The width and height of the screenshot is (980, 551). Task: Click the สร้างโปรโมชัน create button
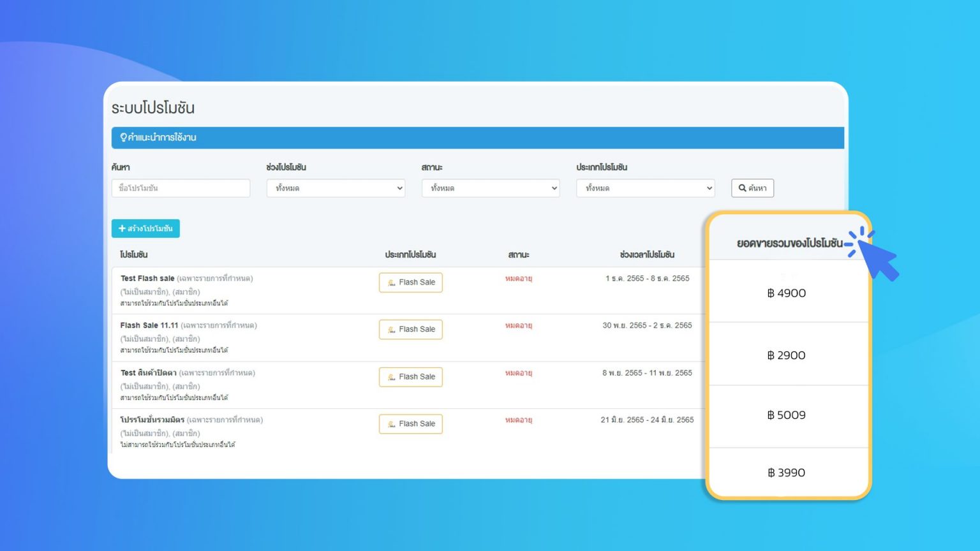coord(146,228)
